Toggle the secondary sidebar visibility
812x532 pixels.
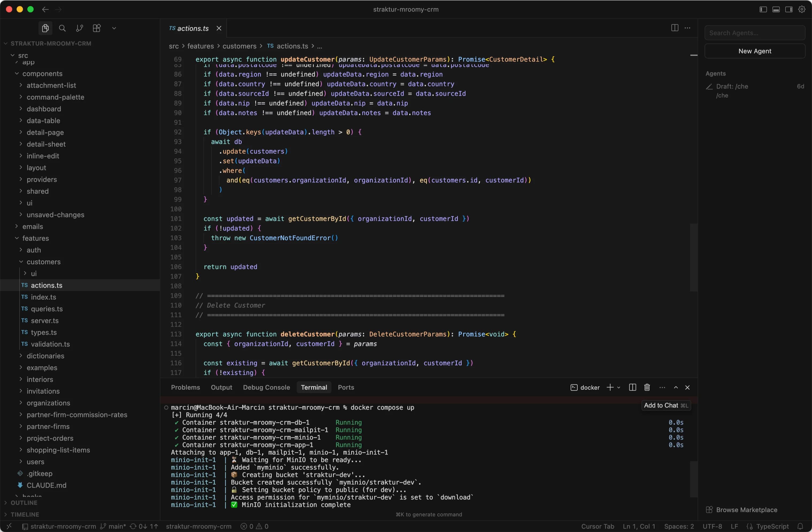(789, 9)
